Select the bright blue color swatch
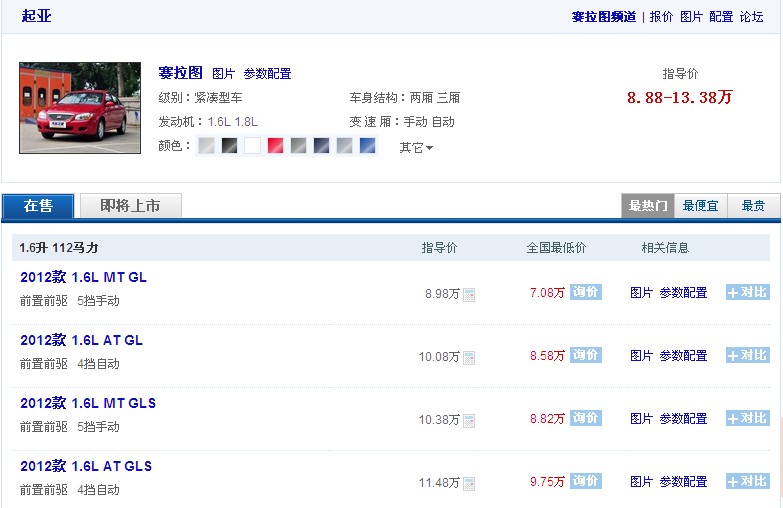Screen dimensions: 783x508 pyautogui.click(x=367, y=145)
